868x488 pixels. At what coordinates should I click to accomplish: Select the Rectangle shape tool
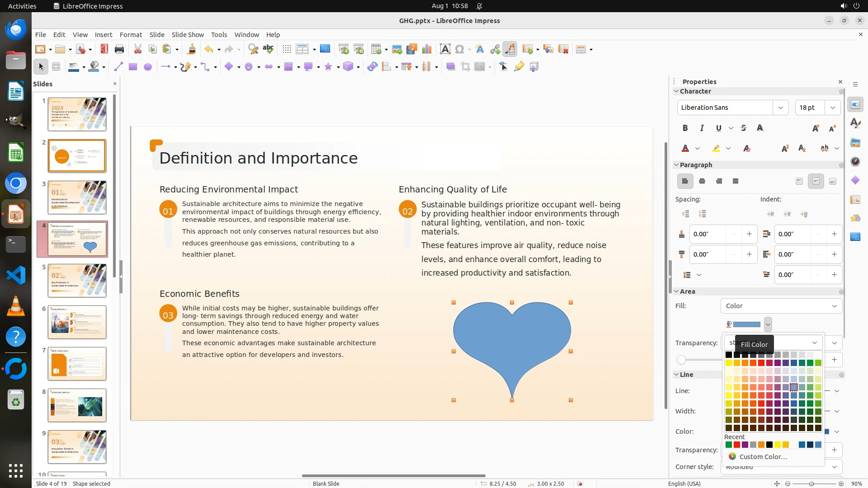132,67
